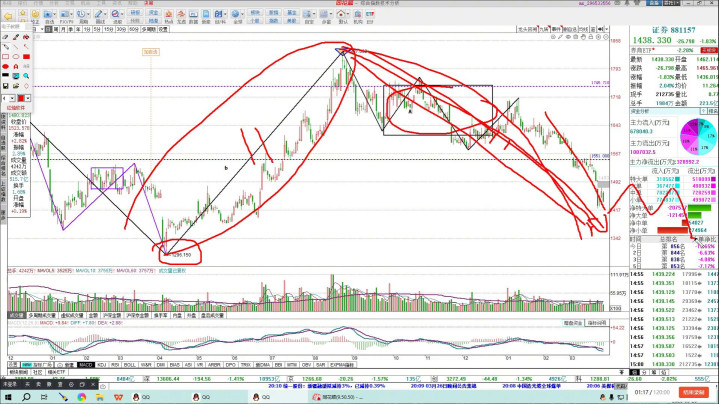719x404 pixels.
Task: Click the floppy disk save icon
Action: pyautogui.click(x=5, y=86)
